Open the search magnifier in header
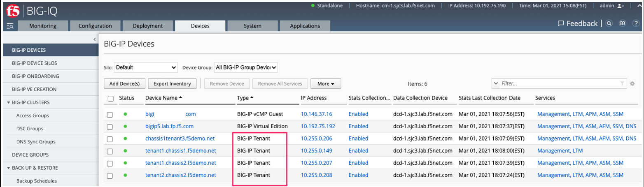 pyautogui.click(x=609, y=24)
